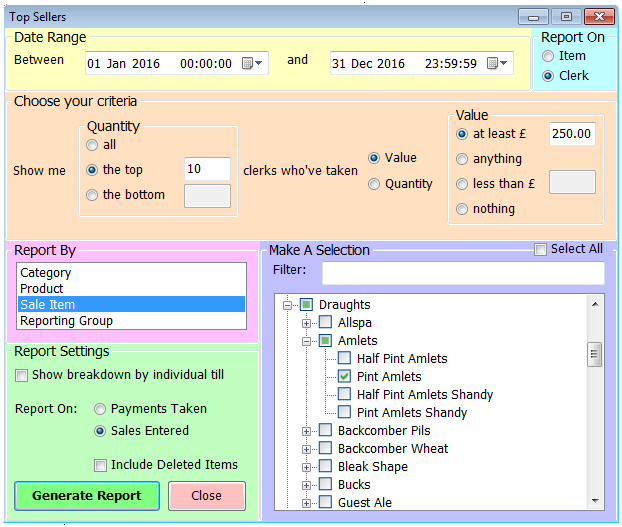Screen dimensions: 622x527
Task: Click the pink Close button
Action: 207,496
